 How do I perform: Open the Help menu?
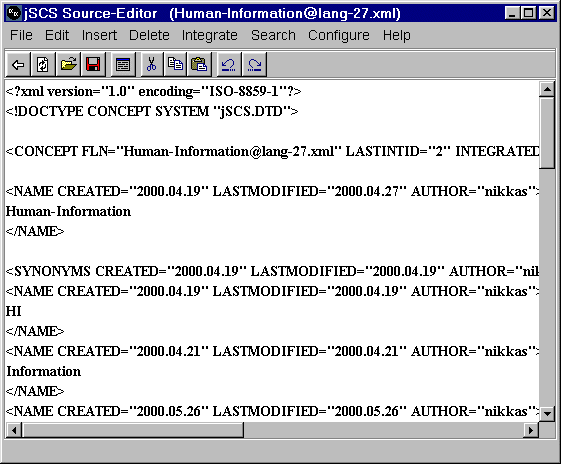tap(396, 35)
